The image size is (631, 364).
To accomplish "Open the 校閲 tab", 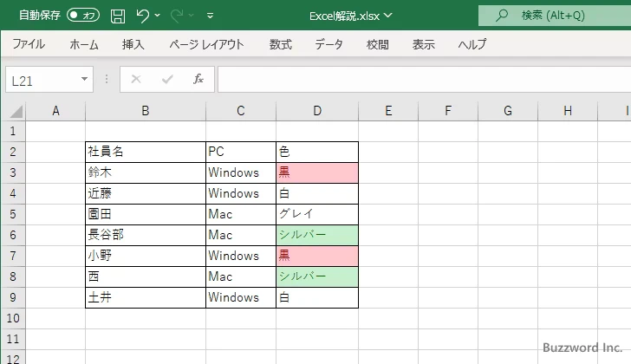I will tap(378, 44).
